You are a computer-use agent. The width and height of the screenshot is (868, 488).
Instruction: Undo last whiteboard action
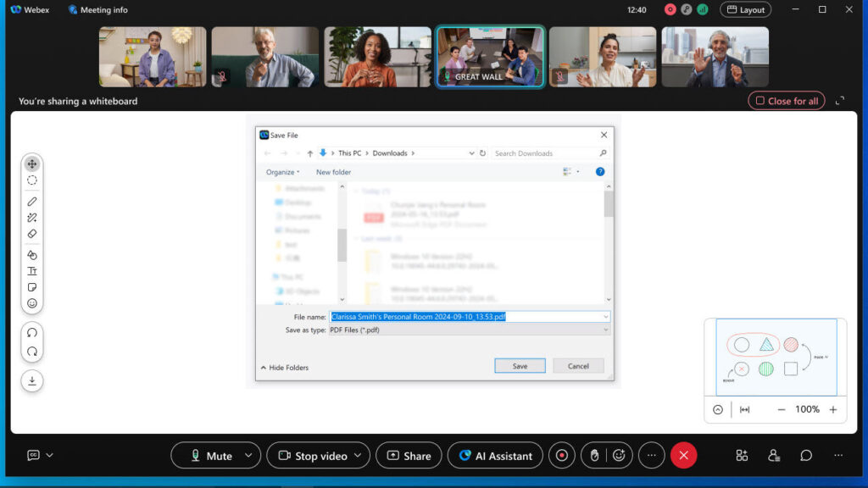pyautogui.click(x=32, y=332)
